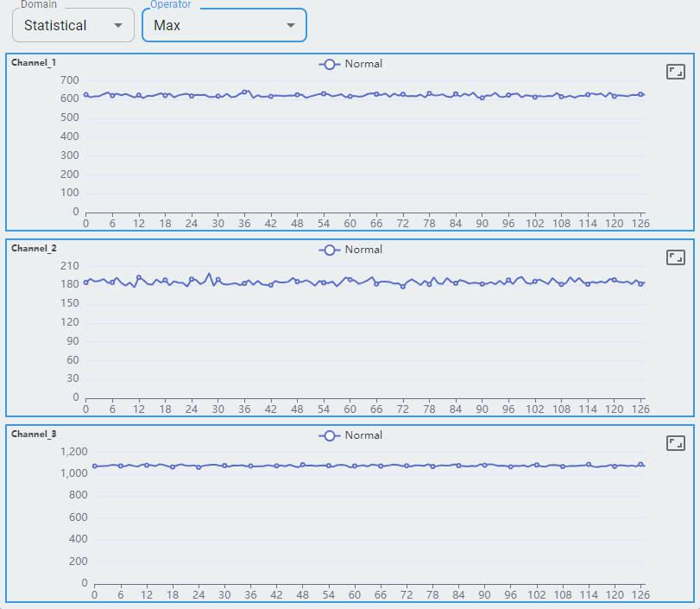The height and width of the screenshot is (609, 700).
Task: Select the data point at 72 in Channel_2
Action: 403,286
